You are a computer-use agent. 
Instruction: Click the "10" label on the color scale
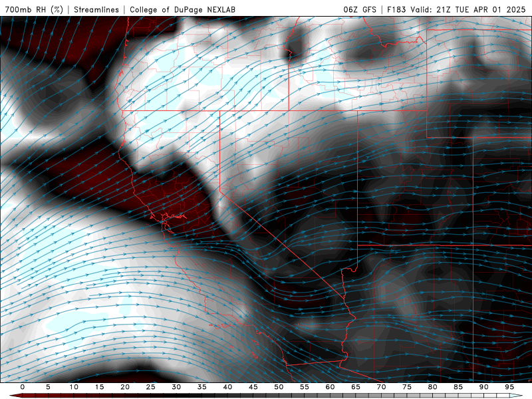(x=74, y=387)
